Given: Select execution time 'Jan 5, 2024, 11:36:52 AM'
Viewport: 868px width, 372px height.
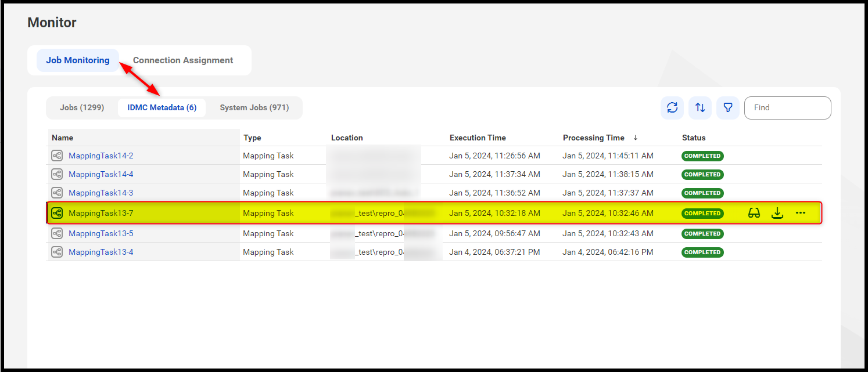Looking at the screenshot, I should [494, 193].
